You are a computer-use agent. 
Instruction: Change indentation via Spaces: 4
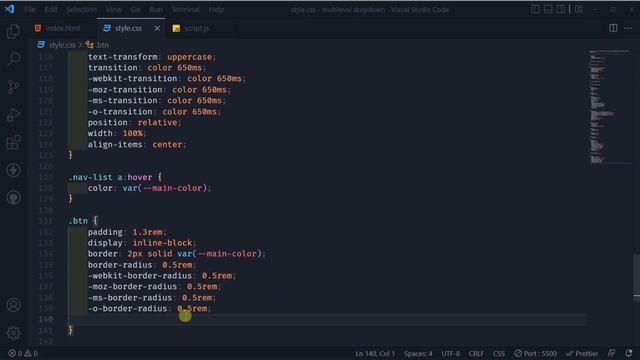[x=418, y=353]
